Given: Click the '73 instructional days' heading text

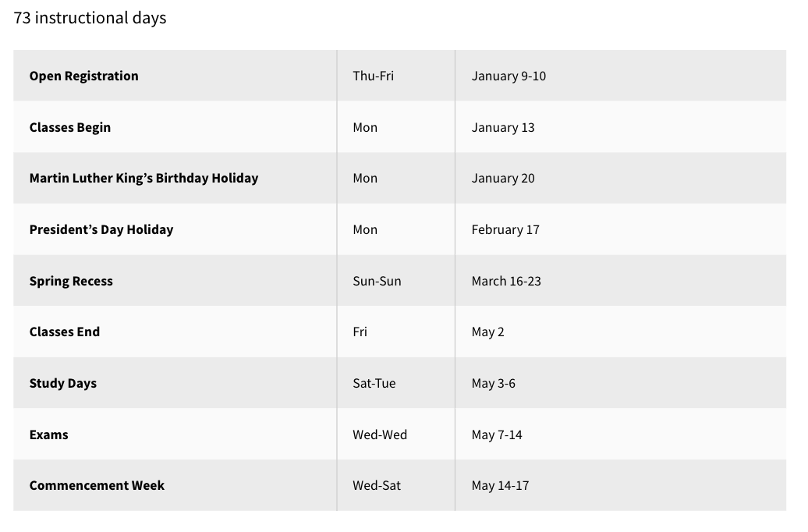Looking at the screenshot, I should tap(90, 18).
